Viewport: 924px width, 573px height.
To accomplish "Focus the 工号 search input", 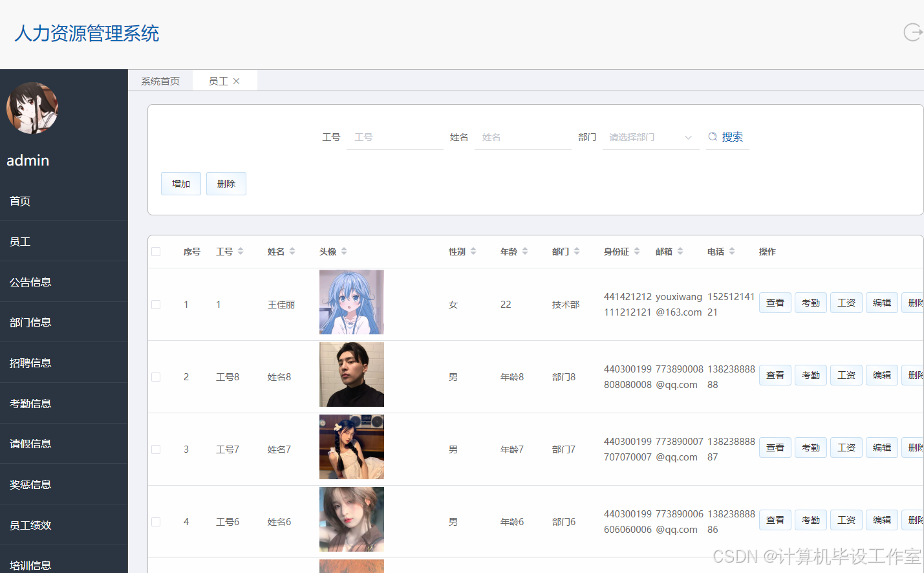I will click(x=395, y=137).
